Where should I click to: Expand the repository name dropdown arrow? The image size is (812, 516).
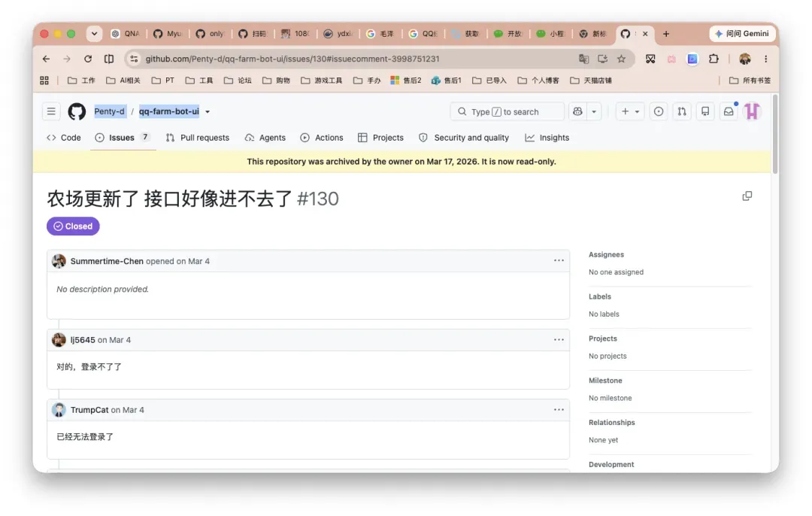[x=208, y=112]
